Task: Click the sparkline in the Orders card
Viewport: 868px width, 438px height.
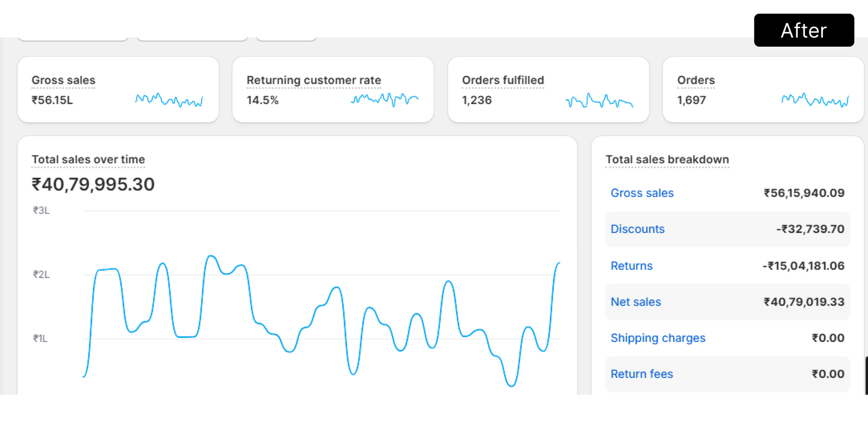Action: [815, 100]
